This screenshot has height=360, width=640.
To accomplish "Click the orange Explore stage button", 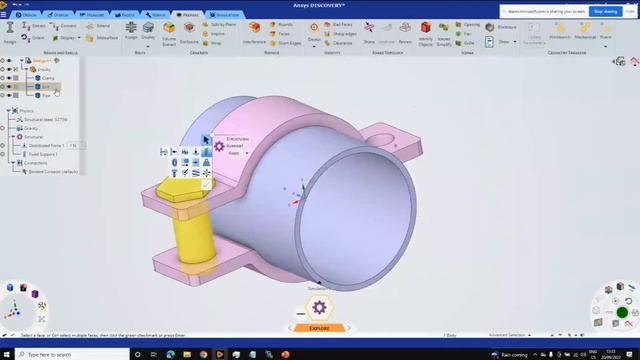I will coord(319,328).
